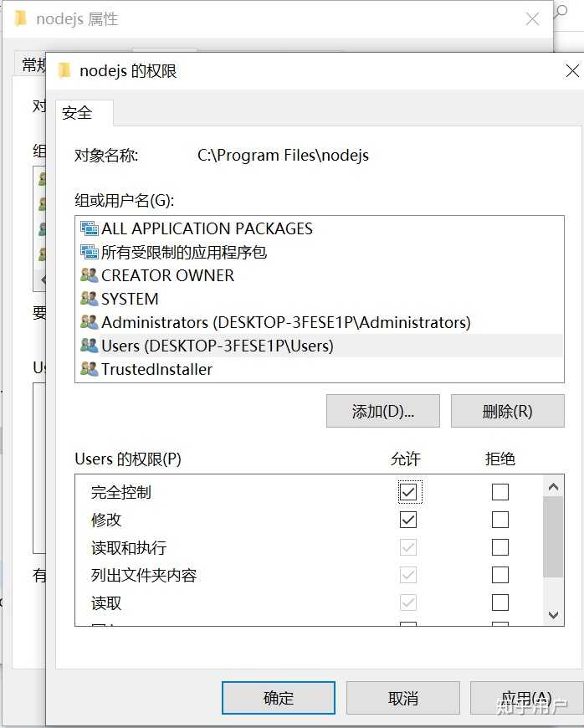Uncheck 允许 for 完全控制

coord(409,492)
